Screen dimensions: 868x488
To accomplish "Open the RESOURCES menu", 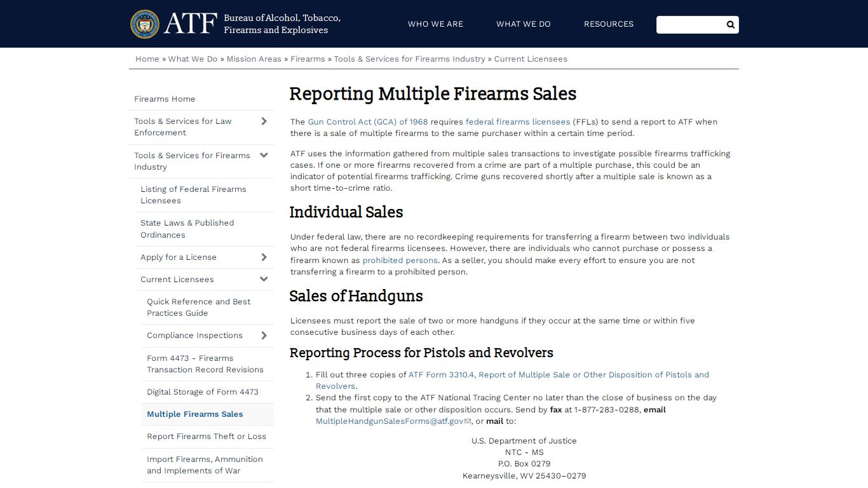I will [609, 24].
